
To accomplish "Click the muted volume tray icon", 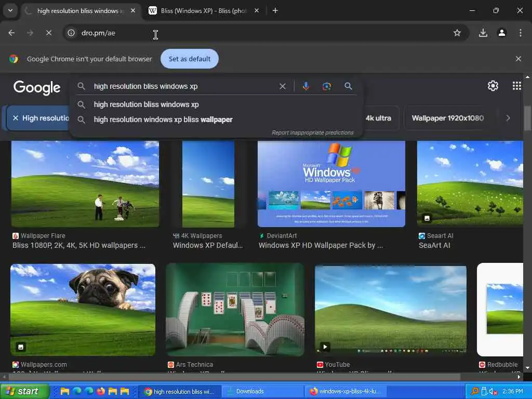I will pyautogui.click(x=494, y=392).
